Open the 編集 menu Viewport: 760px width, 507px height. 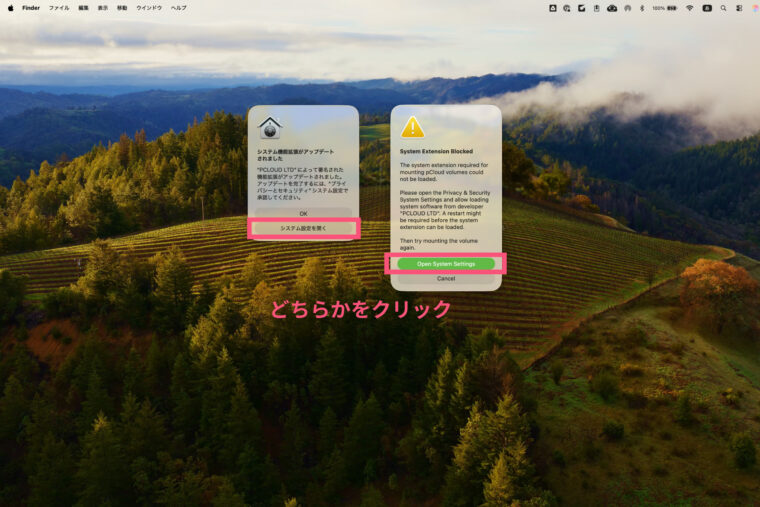[83, 7]
